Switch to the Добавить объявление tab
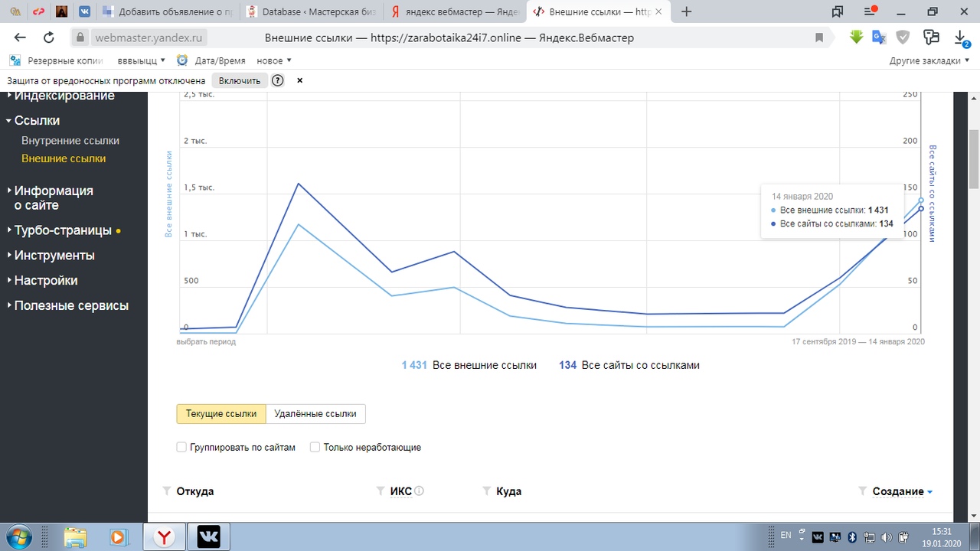 (x=167, y=12)
